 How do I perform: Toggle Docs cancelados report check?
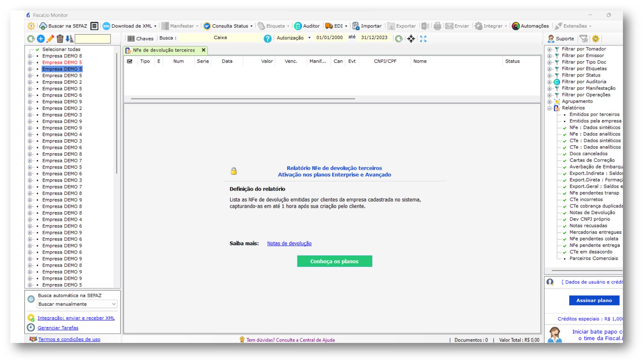[x=565, y=154]
